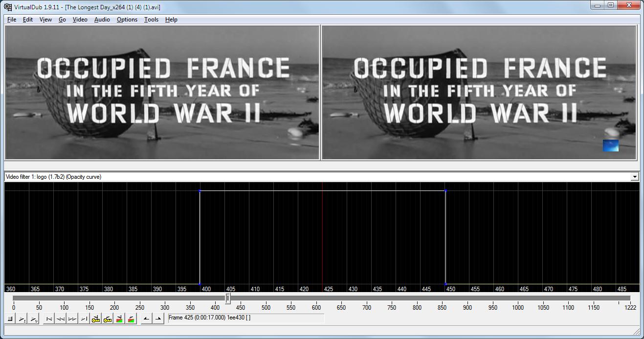Screen dimensions: 644x339
Task: Open the Video menu
Action: click(x=80, y=20)
